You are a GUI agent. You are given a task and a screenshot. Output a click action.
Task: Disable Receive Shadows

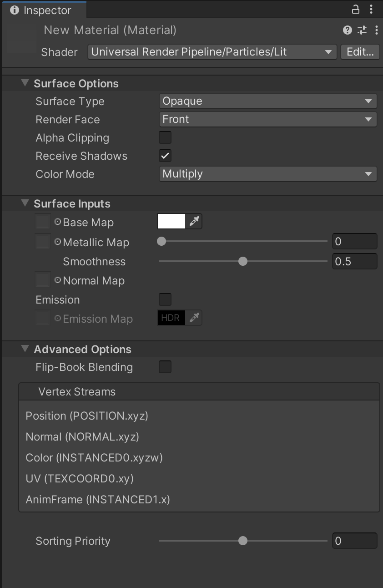pyautogui.click(x=165, y=155)
